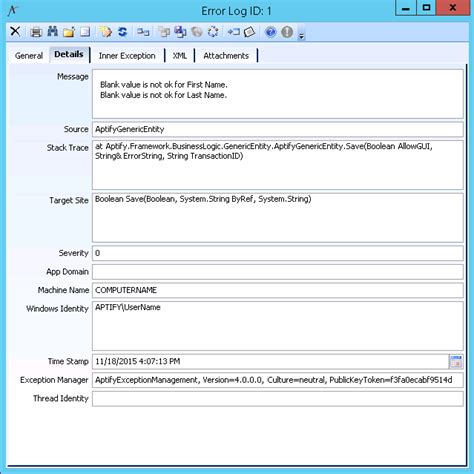
Task: Click the circular dotted arrows icon
Action: coord(213,32)
